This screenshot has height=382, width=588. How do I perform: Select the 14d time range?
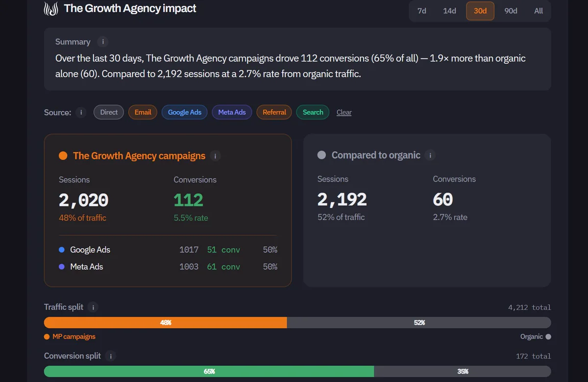tap(449, 11)
